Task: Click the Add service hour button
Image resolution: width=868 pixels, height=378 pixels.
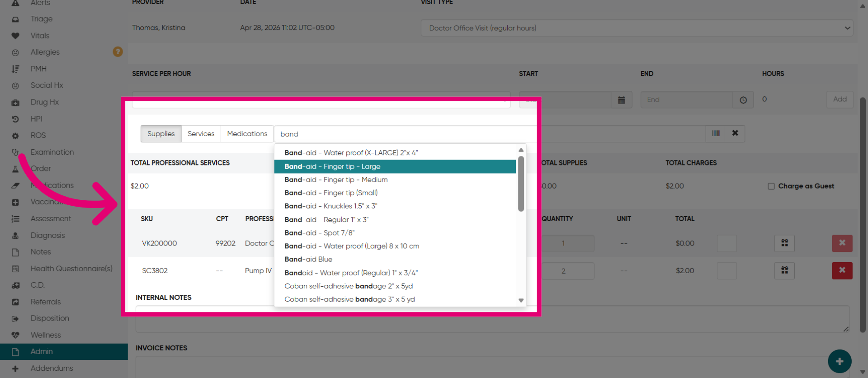Action: tap(840, 99)
